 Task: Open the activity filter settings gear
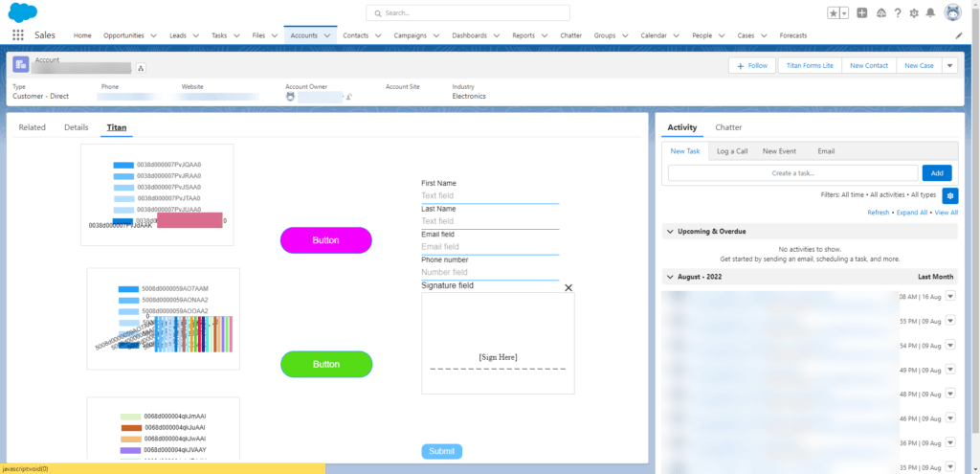point(950,195)
